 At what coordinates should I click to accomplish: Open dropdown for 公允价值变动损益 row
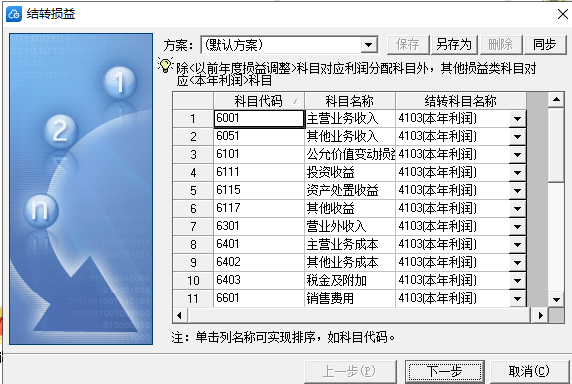pyautogui.click(x=517, y=155)
